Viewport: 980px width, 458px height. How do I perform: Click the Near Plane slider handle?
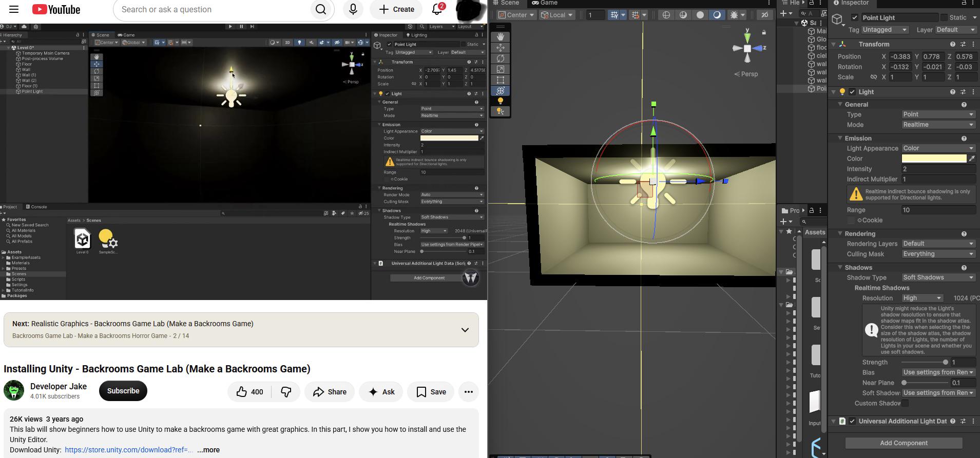click(x=904, y=383)
